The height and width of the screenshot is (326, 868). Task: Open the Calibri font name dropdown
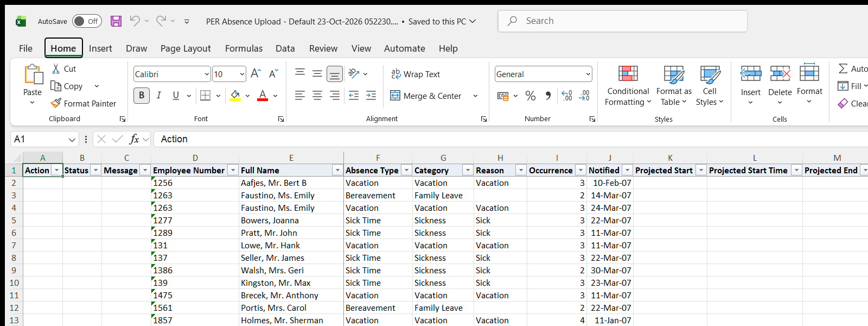click(x=207, y=74)
